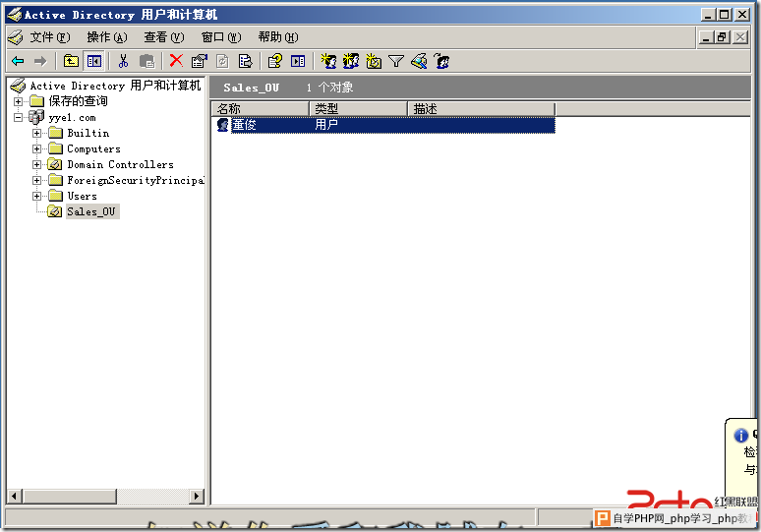Sort by 类型 column header
This screenshot has height=532, width=761.
click(x=358, y=109)
